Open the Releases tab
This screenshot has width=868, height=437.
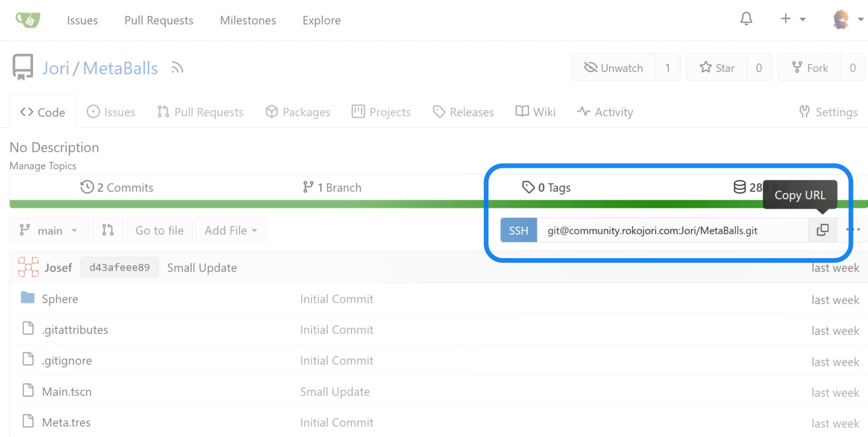click(463, 112)
